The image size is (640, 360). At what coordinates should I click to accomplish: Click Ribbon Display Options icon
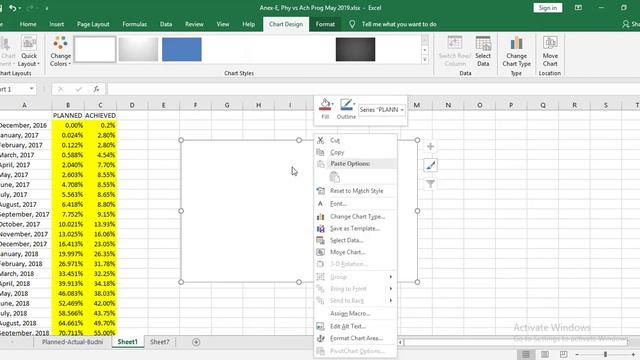[x=578, y=8]
